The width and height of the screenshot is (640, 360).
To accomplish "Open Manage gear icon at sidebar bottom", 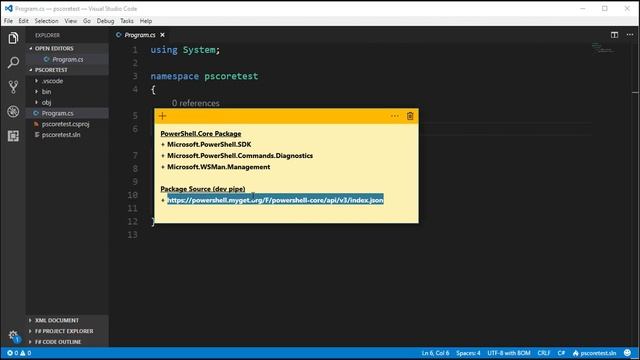I will coord(13,336).
